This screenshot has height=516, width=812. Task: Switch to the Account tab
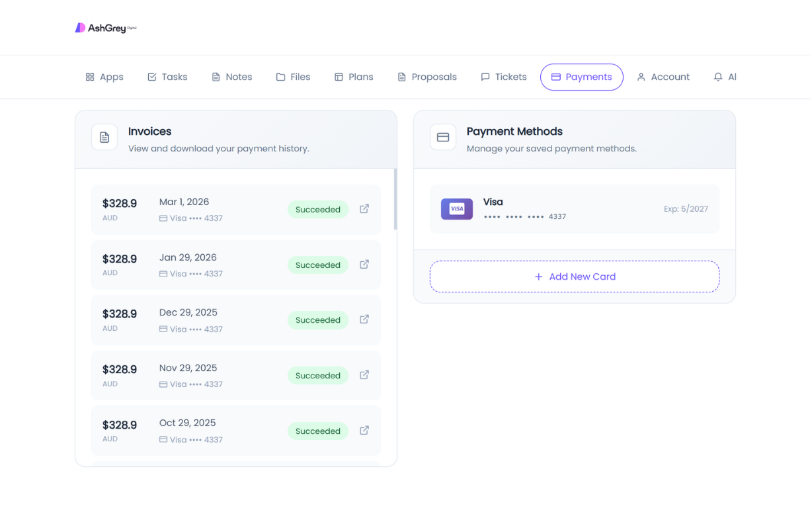663,77
